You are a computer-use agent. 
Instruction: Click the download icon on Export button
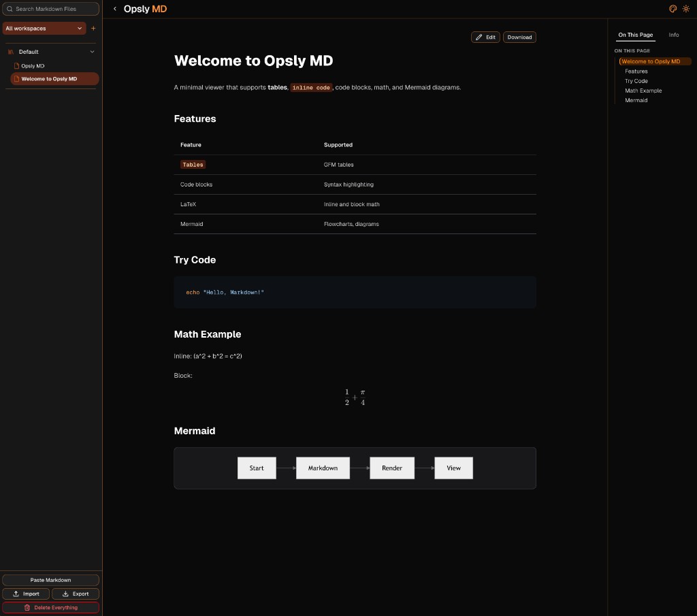pyautogui.click(x=65, y=594)
